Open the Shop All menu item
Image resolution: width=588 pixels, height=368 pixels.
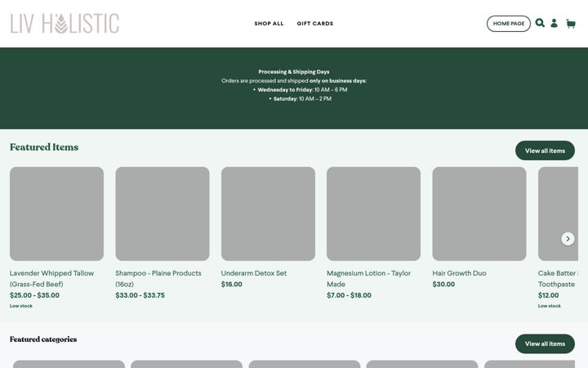click(x=269, y=24)
